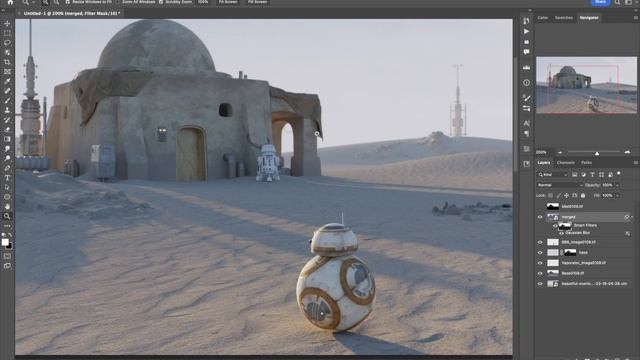Hide the Gaussian Blur filter
Screen dimensions: 640x360
(x=562, y=233)
